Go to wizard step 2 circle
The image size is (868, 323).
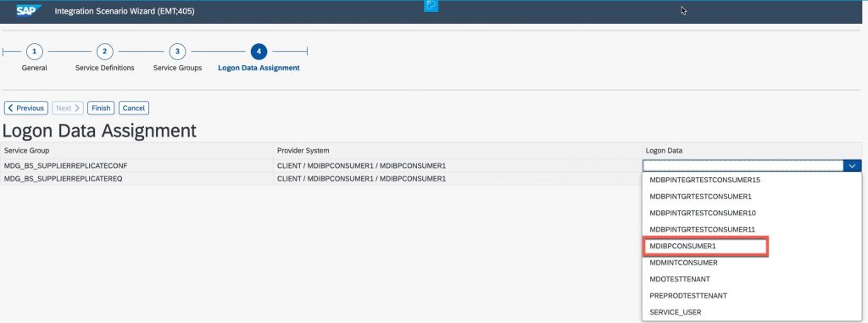104,52
